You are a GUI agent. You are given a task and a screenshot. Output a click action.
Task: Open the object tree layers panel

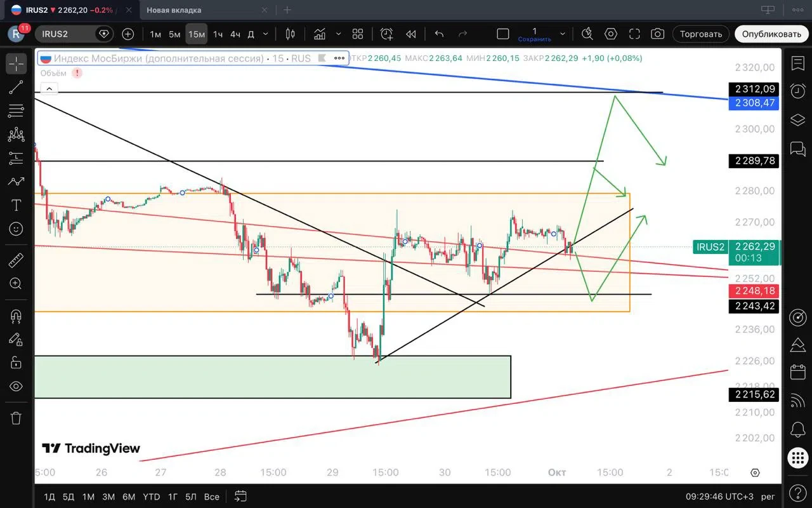click(797, 120)
